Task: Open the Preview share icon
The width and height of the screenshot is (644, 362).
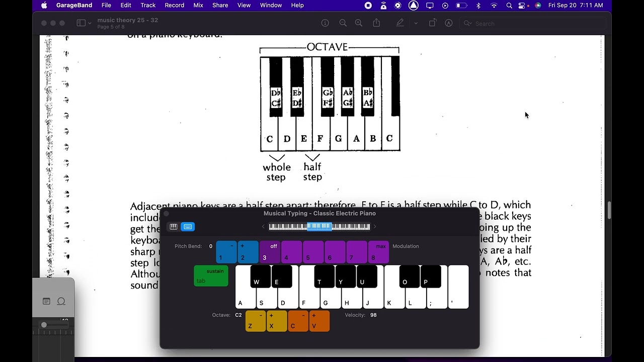Action: coord(376,23)
